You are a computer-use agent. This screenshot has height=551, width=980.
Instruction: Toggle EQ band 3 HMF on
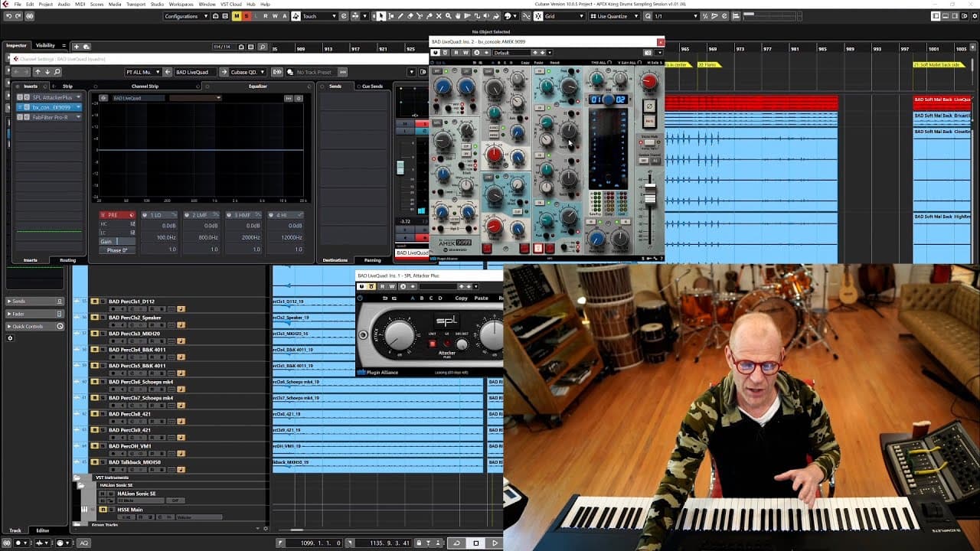(229, 215)
